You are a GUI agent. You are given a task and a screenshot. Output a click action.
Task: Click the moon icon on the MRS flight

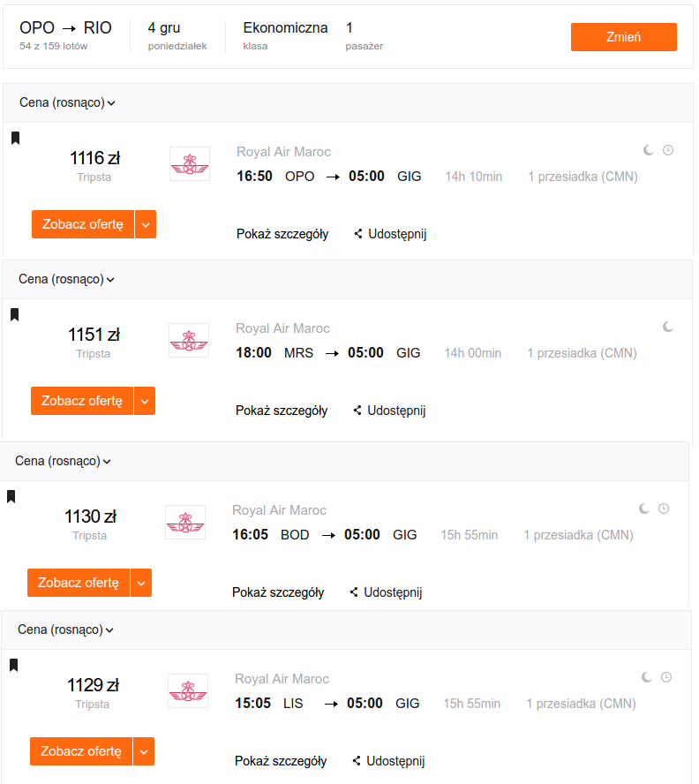coord(667,327)
